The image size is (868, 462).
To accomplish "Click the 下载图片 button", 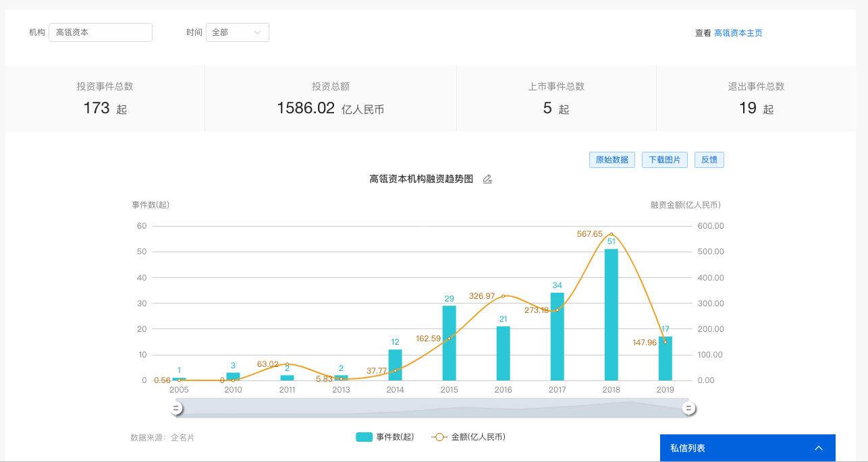I will pyautogui.click(x=665, y=160).
